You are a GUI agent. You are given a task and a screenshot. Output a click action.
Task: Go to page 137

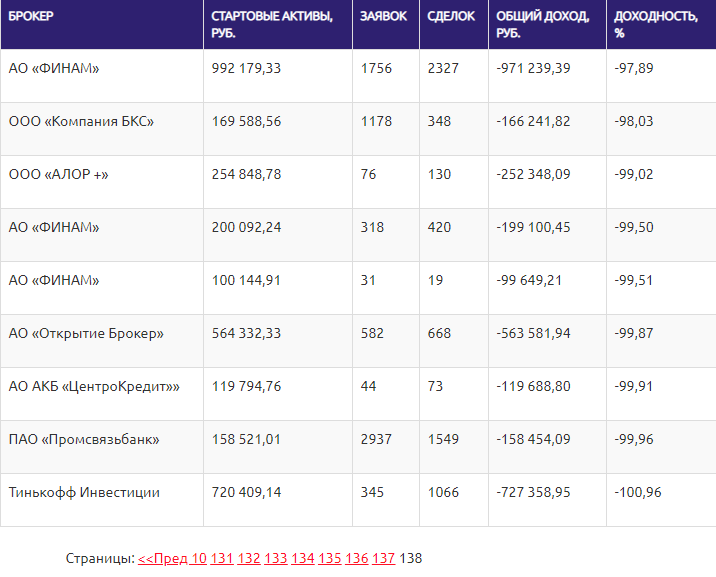[384, 558]
